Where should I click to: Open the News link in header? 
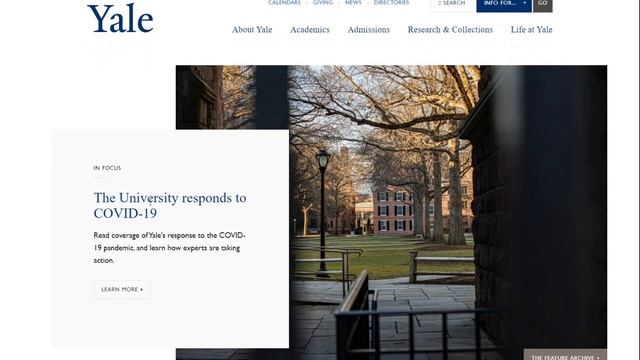pos(353,2)
